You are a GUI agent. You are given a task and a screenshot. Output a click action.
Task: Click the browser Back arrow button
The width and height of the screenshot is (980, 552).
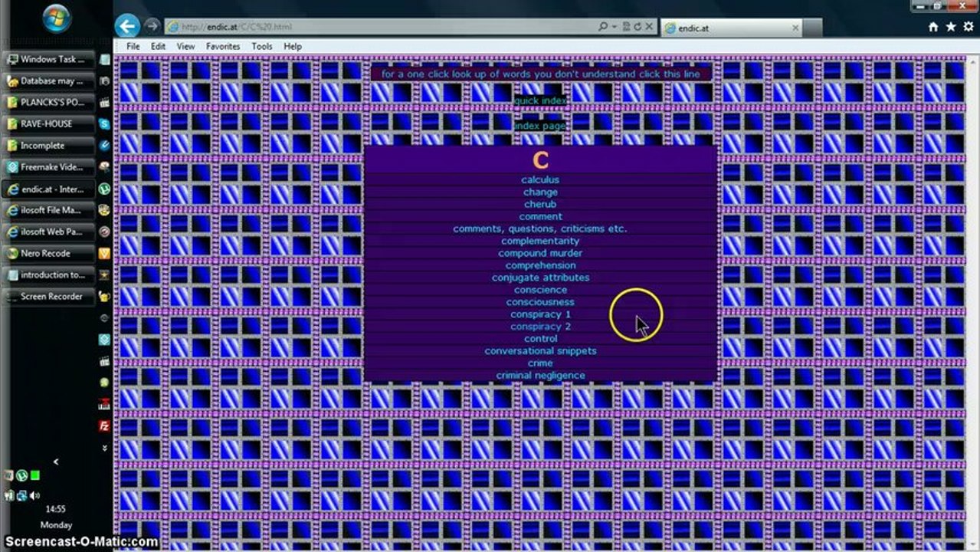(127, 26)
